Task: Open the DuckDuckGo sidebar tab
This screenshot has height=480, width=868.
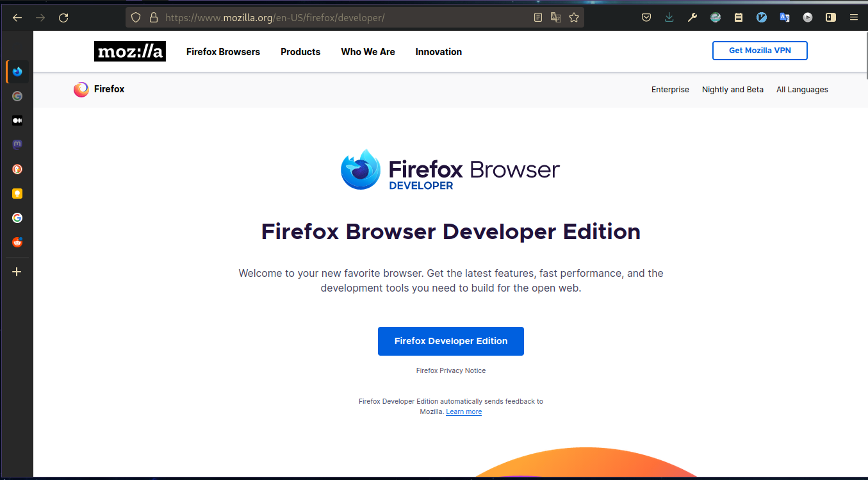Action: tap(17, 169)
